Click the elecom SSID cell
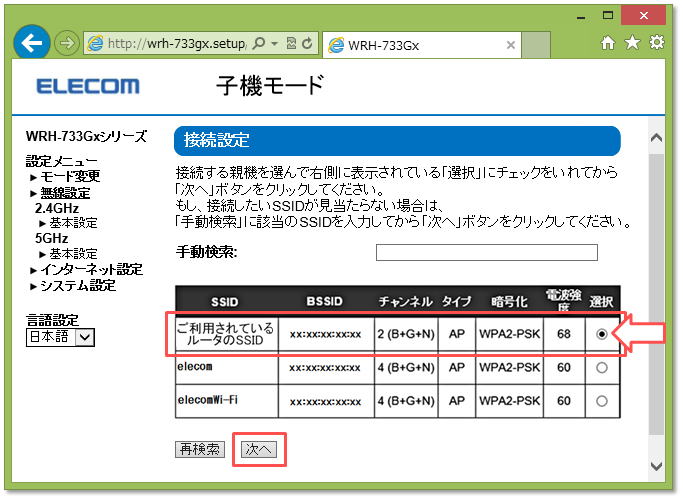The image size is (683, 500). 227,368
